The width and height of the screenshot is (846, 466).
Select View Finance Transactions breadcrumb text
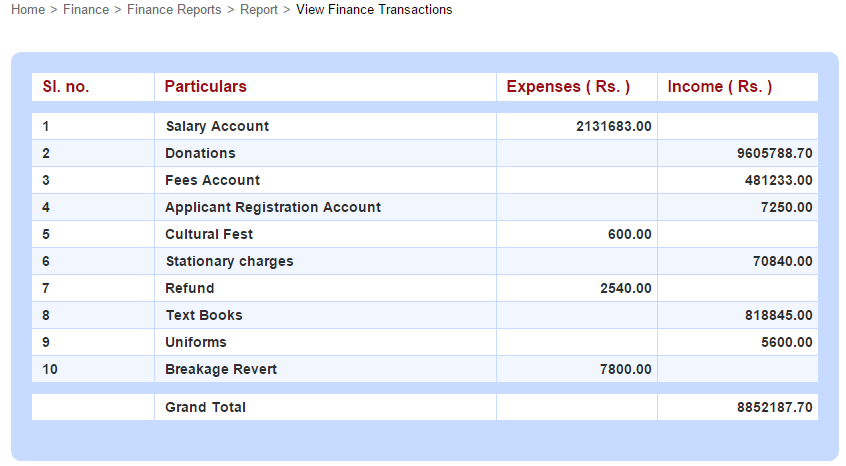click(374, 10)
